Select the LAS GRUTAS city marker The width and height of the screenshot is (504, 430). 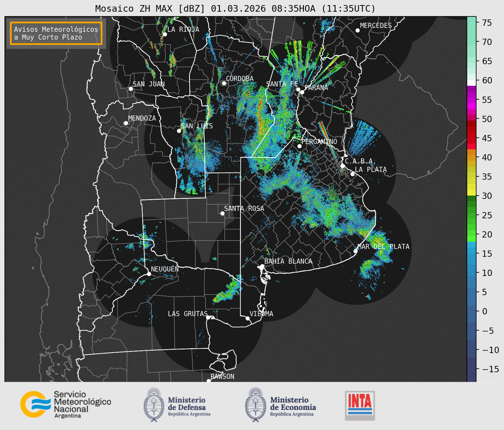pos(208,318)
